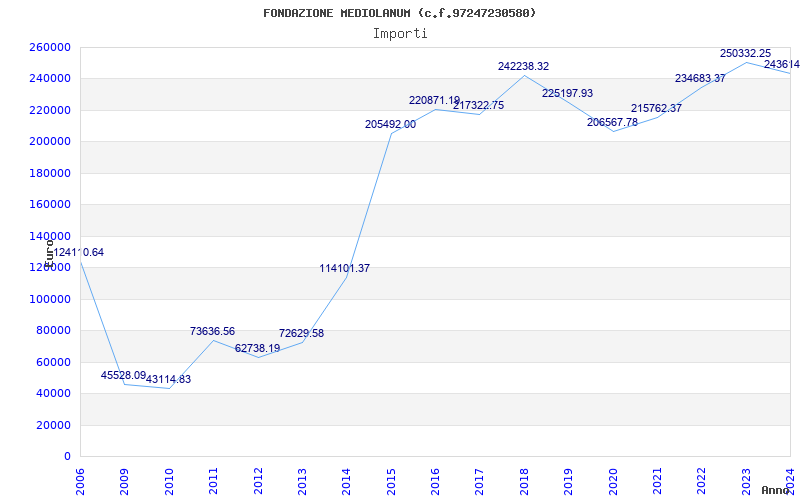Click the data label 220871.19

tap(435, 101)
